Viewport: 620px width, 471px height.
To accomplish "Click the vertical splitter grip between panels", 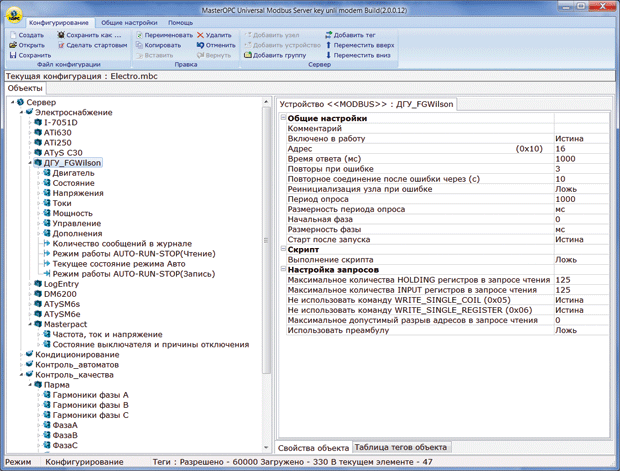I will click(x=266, y=240).
